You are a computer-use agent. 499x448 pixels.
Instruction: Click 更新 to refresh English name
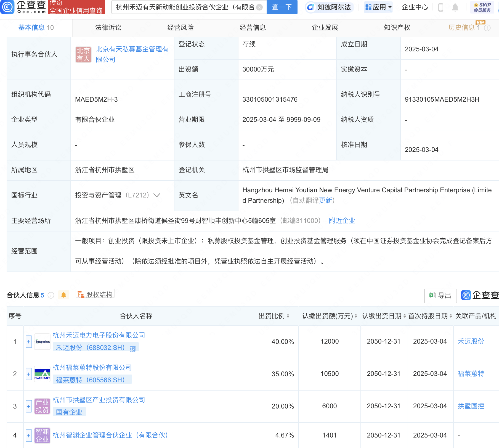coord(325,201)
